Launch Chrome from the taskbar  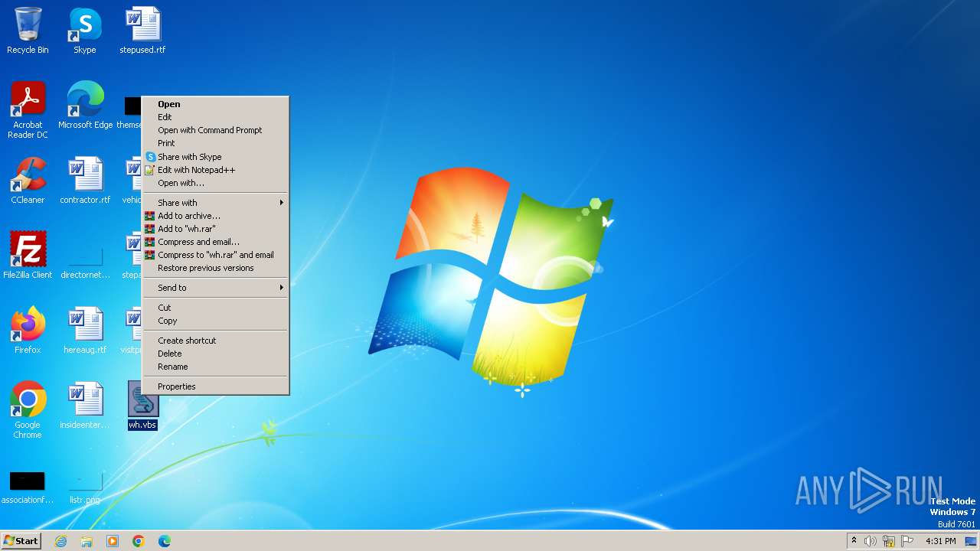(139, 541)
